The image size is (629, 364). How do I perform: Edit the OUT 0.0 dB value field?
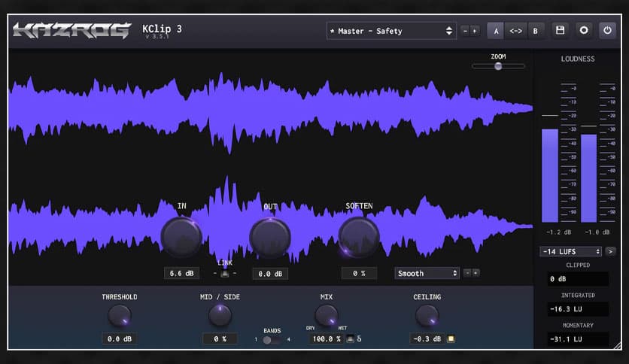[x=270, y=274]
